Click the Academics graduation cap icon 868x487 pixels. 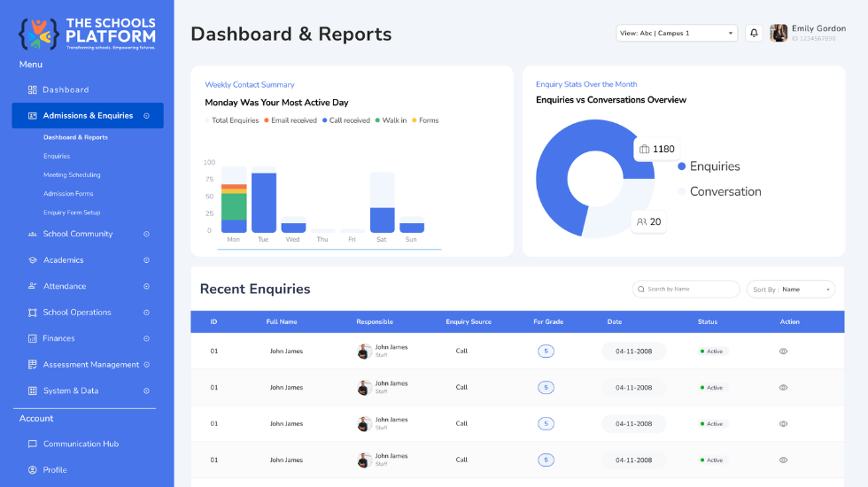(x=33, y=260)
